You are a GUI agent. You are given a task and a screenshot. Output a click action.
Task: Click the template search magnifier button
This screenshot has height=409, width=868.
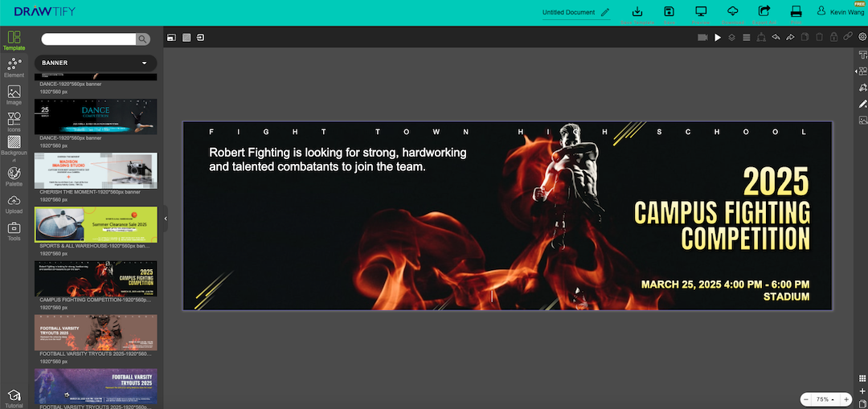143,39
